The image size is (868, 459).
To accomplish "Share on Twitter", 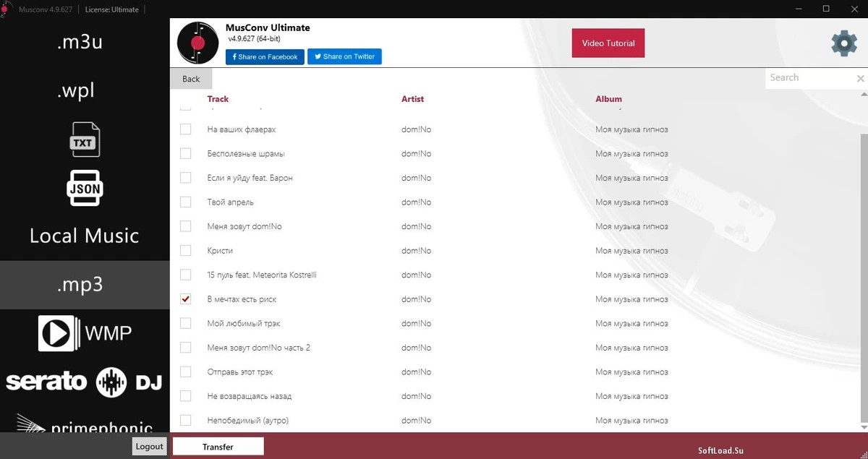I will (x=344, y=56).
